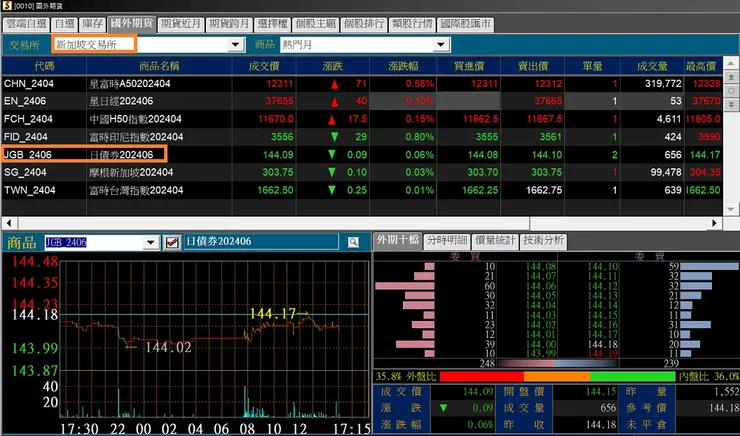Switch to the 分時明細 tab
740x436 pixels.
coord(447,241)
